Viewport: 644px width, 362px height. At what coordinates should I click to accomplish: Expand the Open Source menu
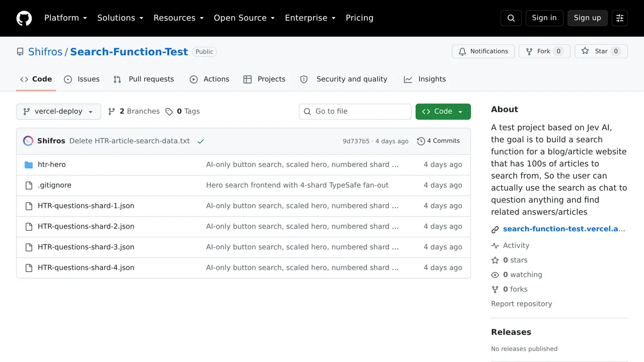point(245,18)
